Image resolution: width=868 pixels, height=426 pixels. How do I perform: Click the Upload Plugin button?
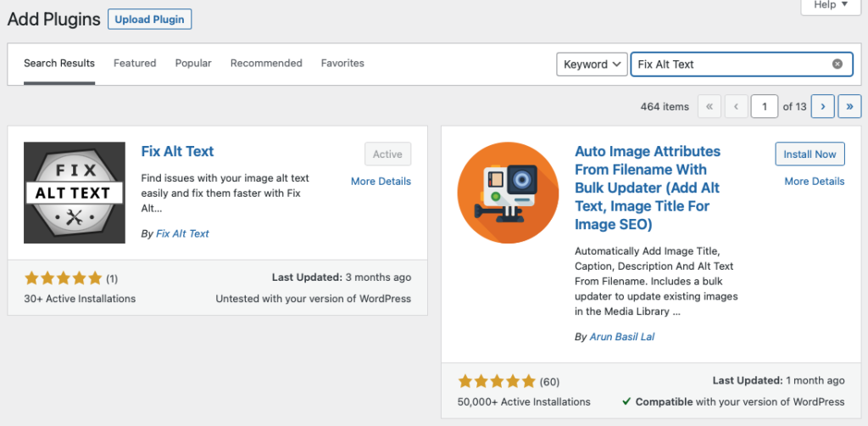coord(150,19)
